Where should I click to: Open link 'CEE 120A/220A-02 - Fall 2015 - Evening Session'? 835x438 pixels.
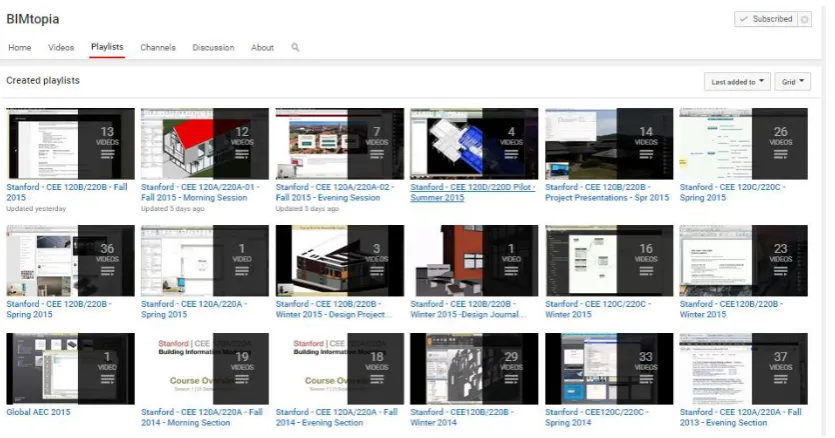(x=335, y=192)
